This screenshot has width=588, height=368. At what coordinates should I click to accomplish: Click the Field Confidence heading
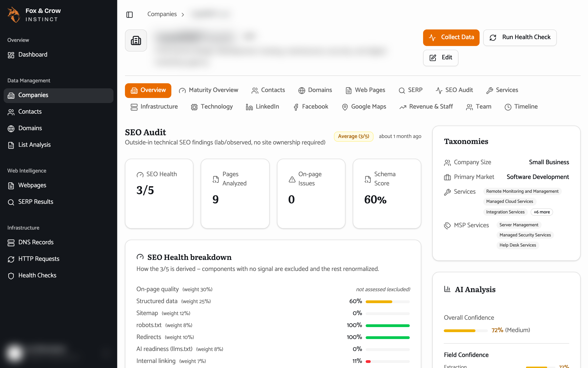[466, 355]
